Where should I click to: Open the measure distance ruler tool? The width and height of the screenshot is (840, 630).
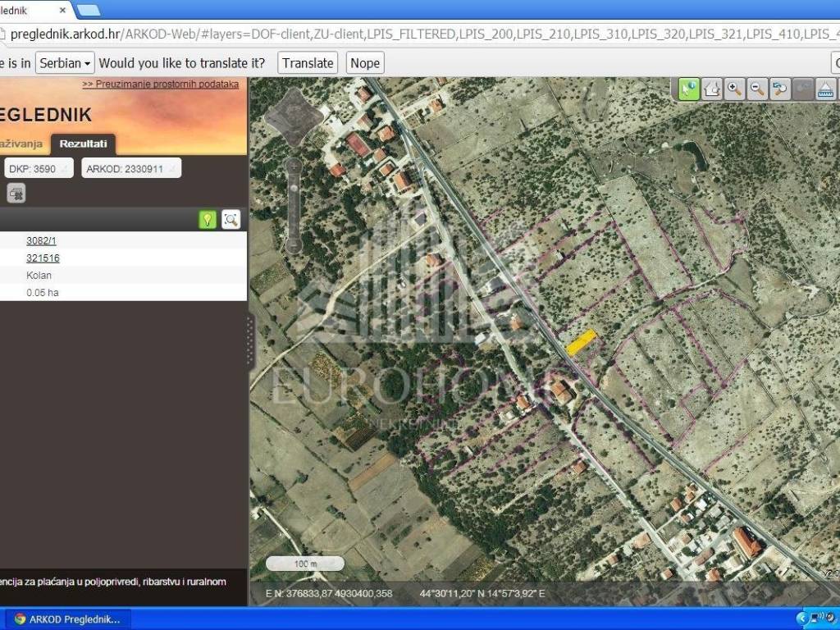[x=825, y=89]
